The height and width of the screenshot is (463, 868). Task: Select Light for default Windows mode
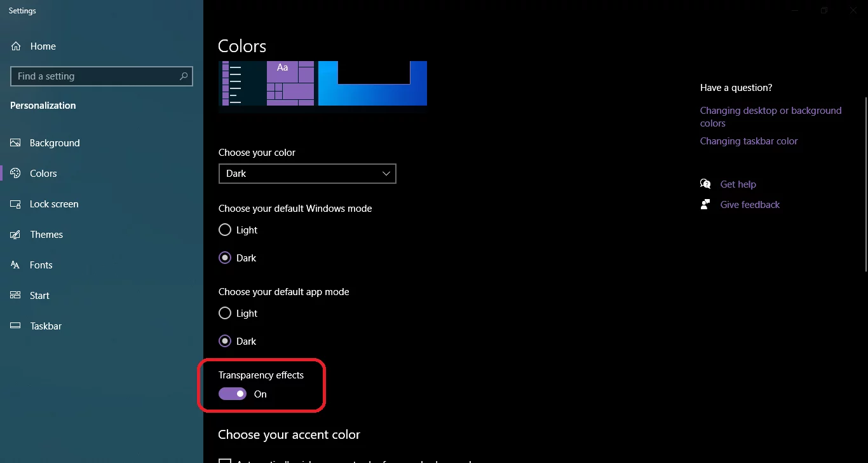tap(225, 230)
